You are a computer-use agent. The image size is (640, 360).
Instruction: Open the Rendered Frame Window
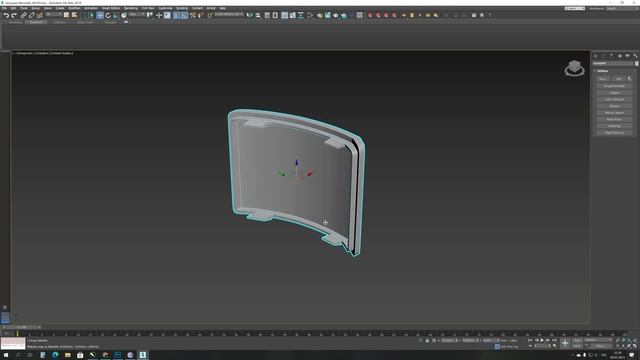point(327,15)
